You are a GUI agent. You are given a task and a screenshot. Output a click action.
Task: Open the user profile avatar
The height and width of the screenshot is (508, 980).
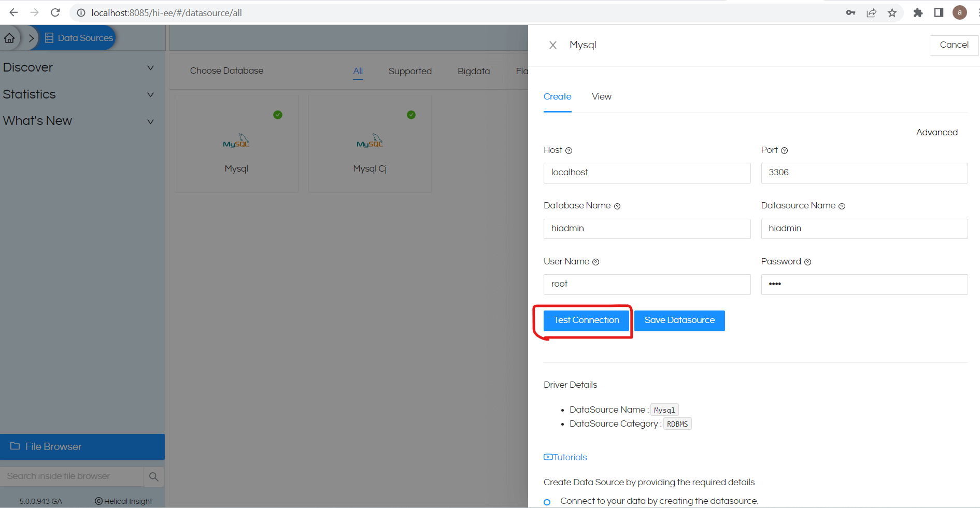click(x=960, y=12)
